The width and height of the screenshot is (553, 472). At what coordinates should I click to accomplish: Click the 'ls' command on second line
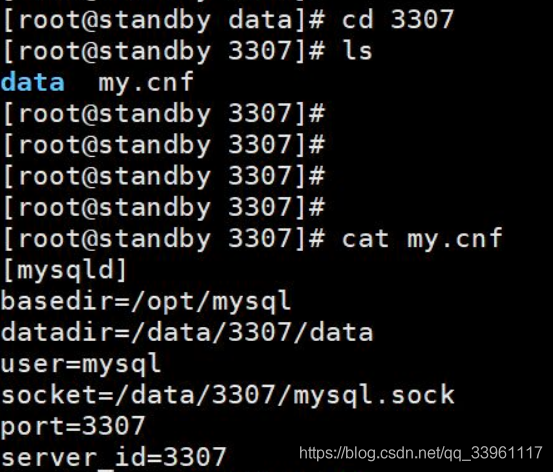(x=357, y=51)
